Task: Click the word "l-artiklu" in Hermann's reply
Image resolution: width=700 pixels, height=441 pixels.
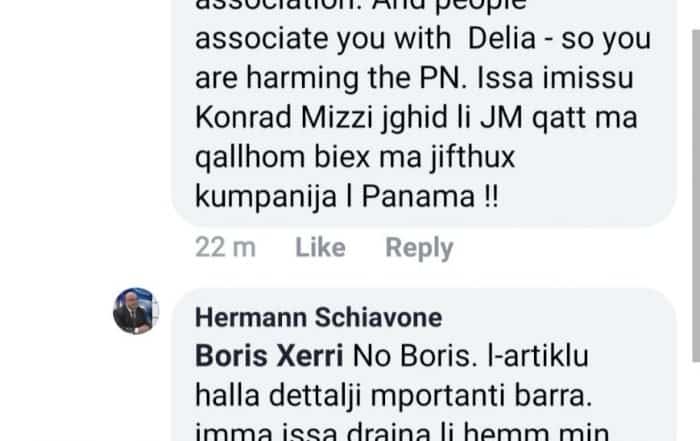Action: [538, 356]
